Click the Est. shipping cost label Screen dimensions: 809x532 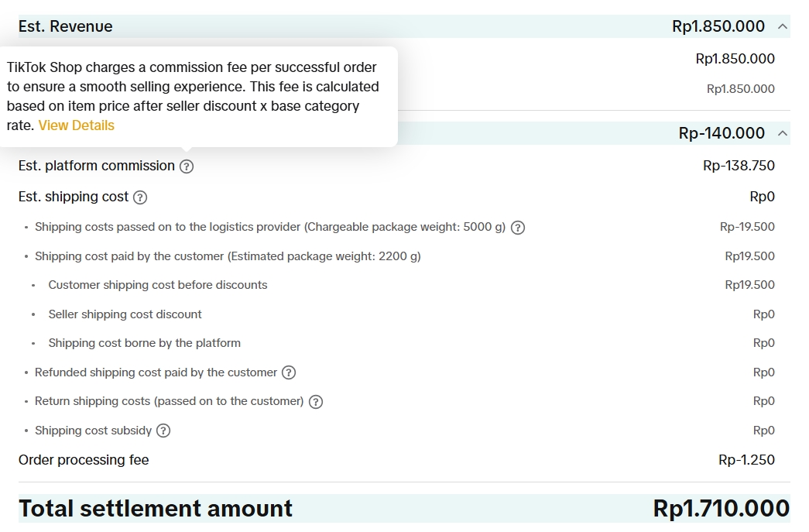(74, 197)
